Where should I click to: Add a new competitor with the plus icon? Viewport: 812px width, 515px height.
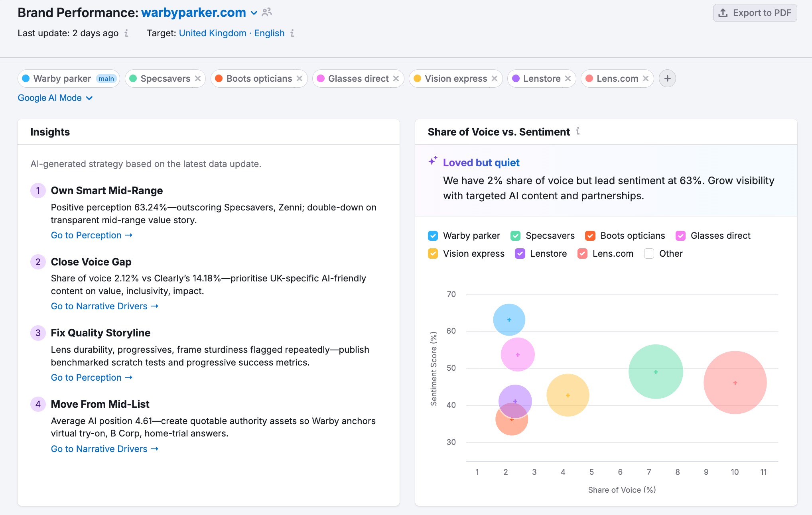[667, 79]
